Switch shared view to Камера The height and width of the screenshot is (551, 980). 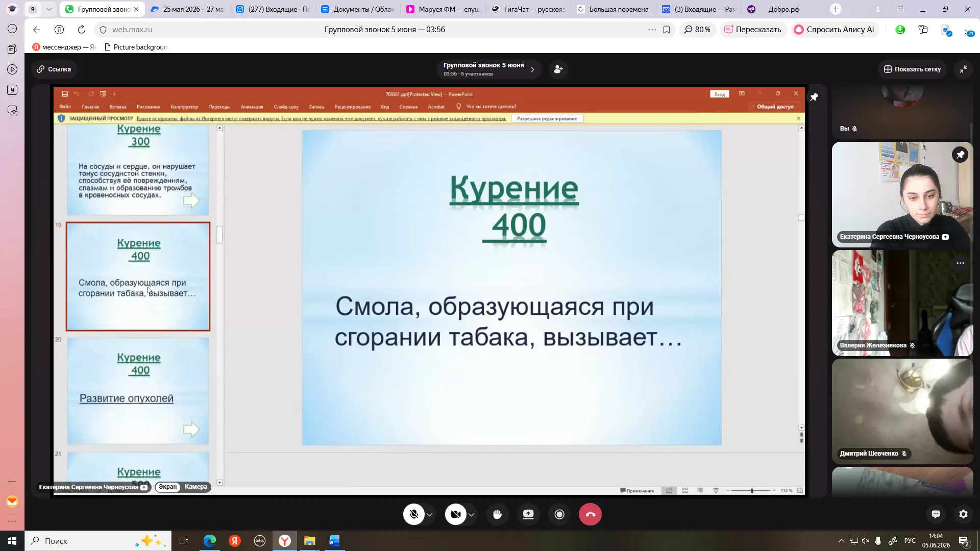coord(196,487)
